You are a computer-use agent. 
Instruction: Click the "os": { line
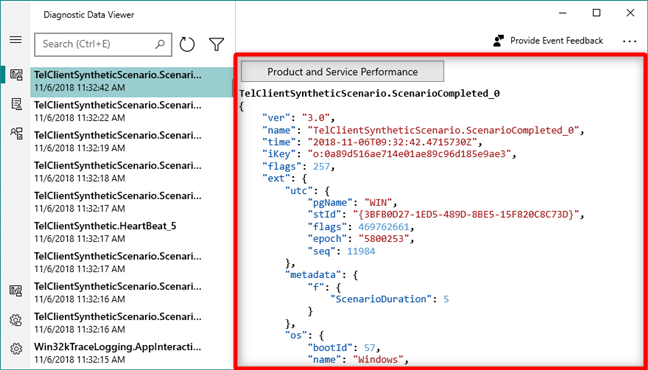[304, 335]
